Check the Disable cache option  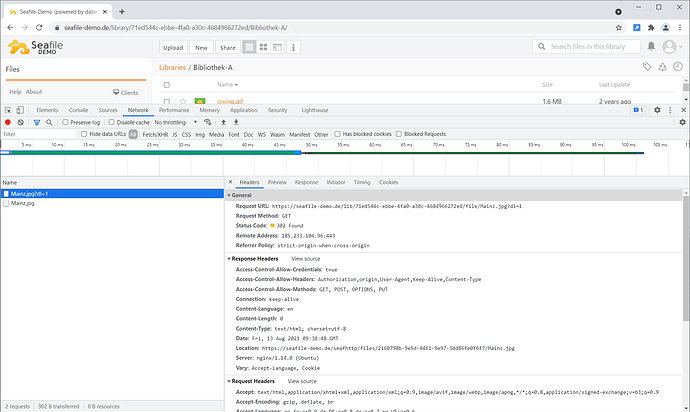pyautogui.click(x=112, y=122)
